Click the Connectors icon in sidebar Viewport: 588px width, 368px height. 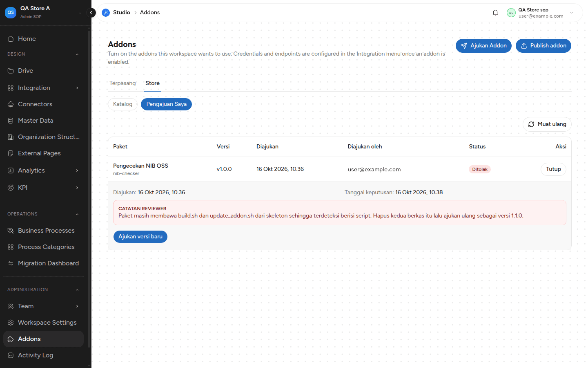click(11, 104)
